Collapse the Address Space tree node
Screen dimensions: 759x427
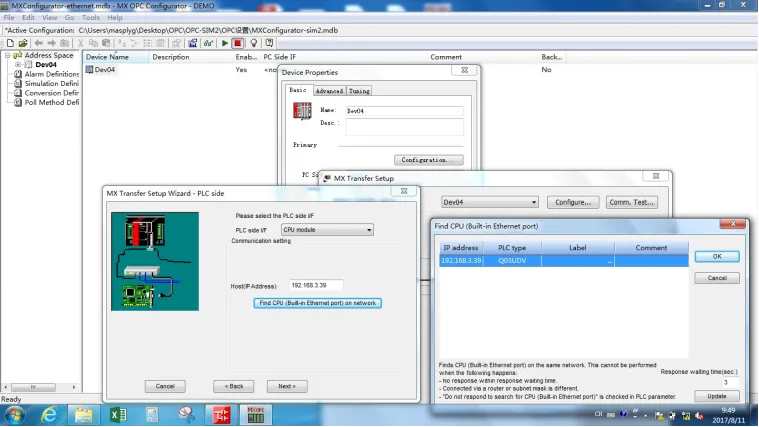(8, 55)
